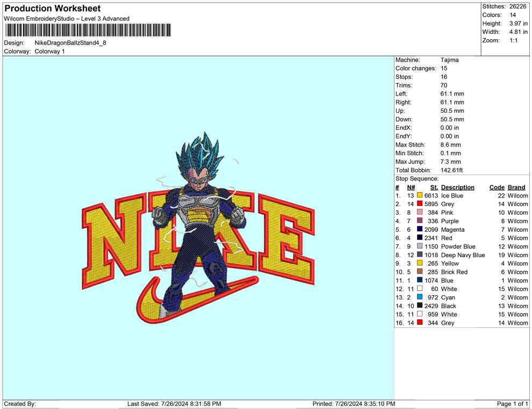The width and height of the screenshot is (532, 409).
Task: Click the Ice Blue color swatch in row 1
Action: pos(420,195)
